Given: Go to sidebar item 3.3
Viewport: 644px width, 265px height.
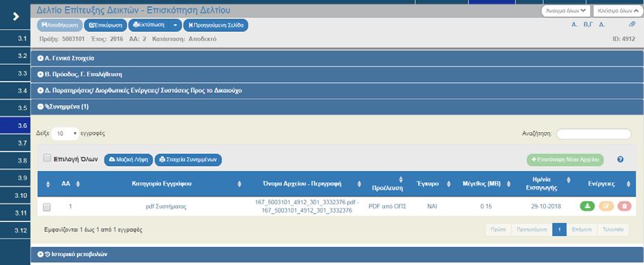Looking at the screenshot, I should 15,73.
